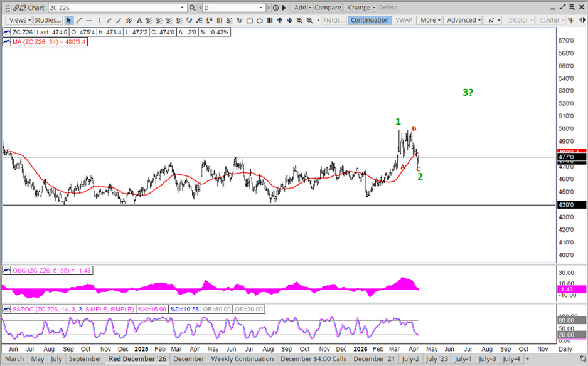Open the Advanced dropdown
Viewport: 588px width, 366px height.
click(464, 20)
